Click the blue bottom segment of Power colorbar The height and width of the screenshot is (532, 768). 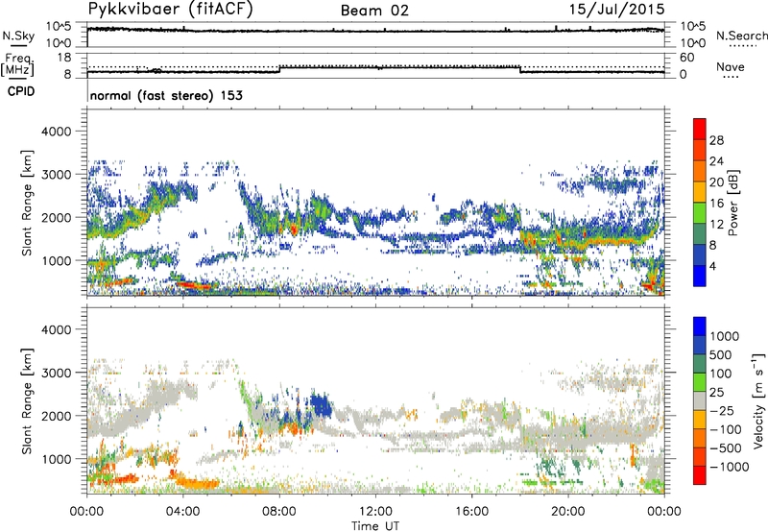(700, 276)
